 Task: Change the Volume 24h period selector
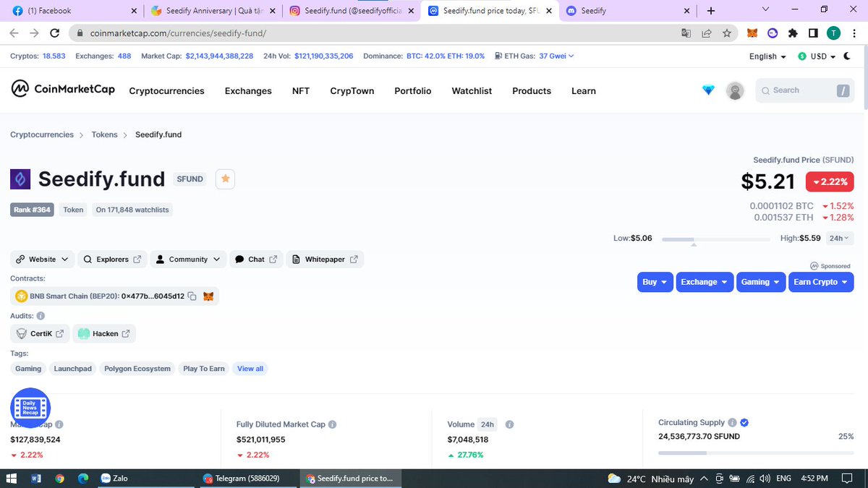click(x=488, y=424)
